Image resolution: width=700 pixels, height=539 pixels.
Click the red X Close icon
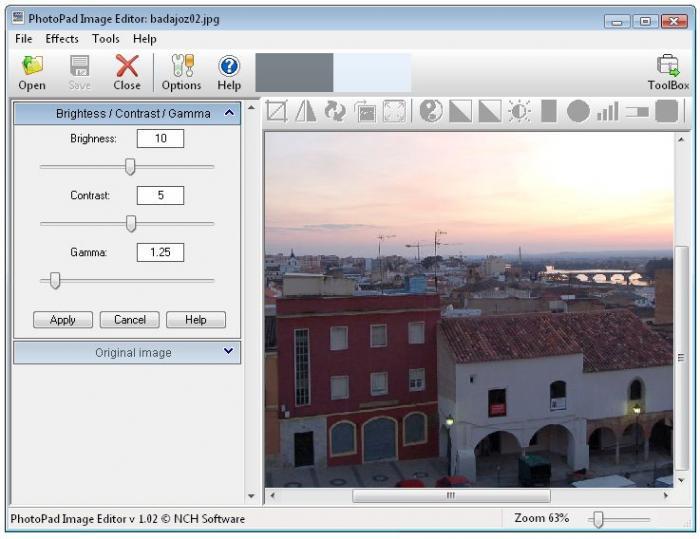127,66
